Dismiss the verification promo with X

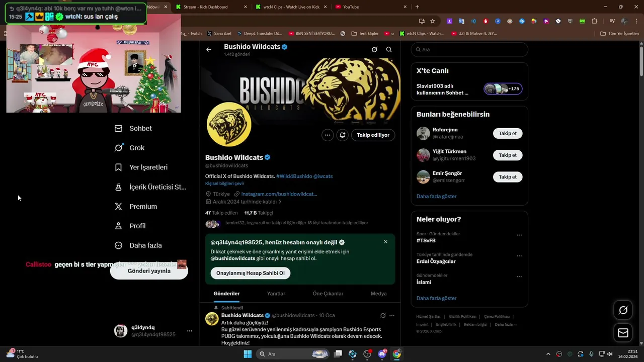tap(386, 242)
